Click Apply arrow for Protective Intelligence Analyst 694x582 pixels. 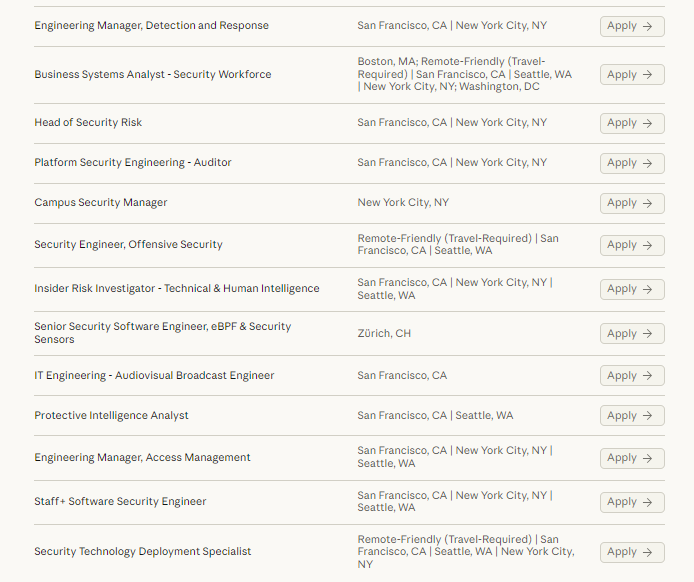[647, 416]
